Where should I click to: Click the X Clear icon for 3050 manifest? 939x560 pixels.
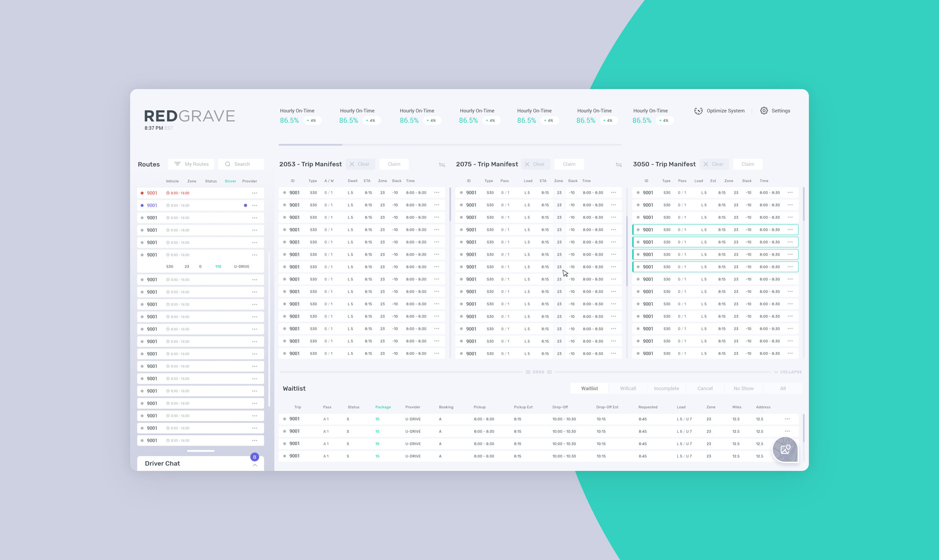tap(706, 164)
